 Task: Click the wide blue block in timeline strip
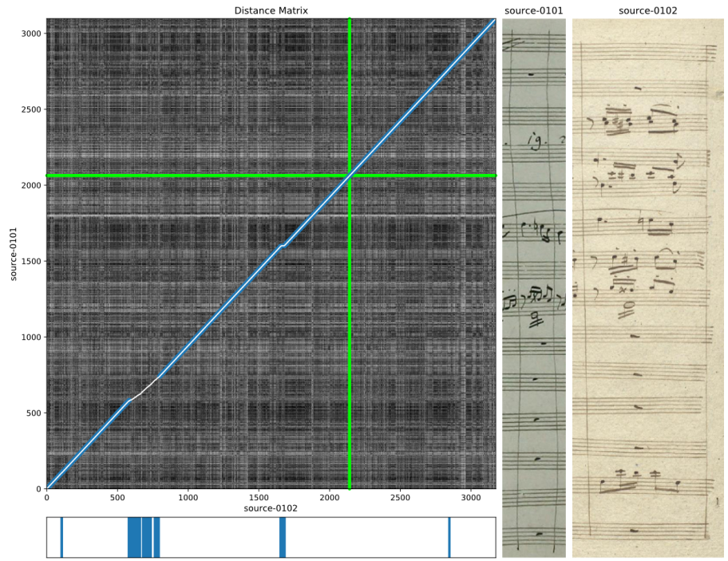pyautogui.click(x=144, y=537)
